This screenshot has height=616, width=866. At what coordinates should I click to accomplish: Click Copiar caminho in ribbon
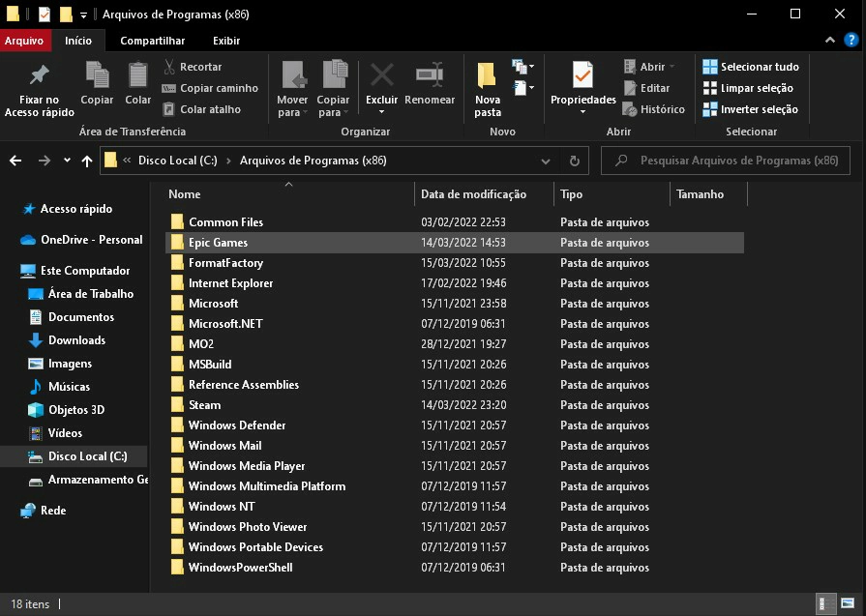(210, 88)
